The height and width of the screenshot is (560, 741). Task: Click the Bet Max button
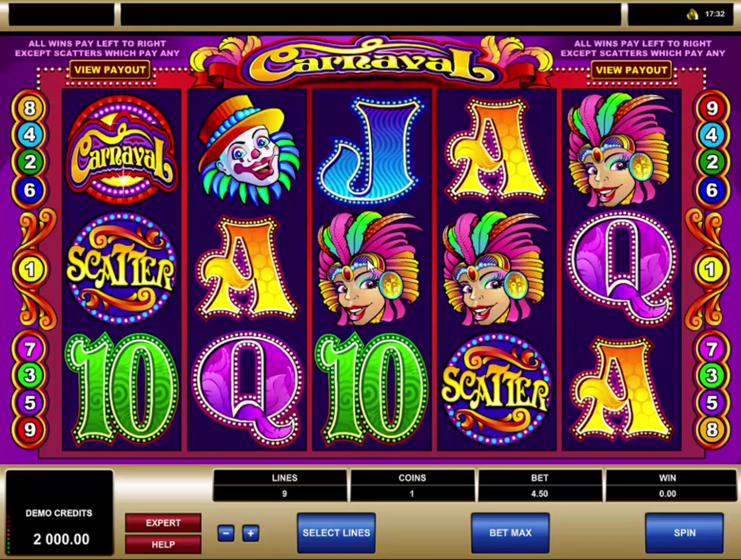point(510,533)
